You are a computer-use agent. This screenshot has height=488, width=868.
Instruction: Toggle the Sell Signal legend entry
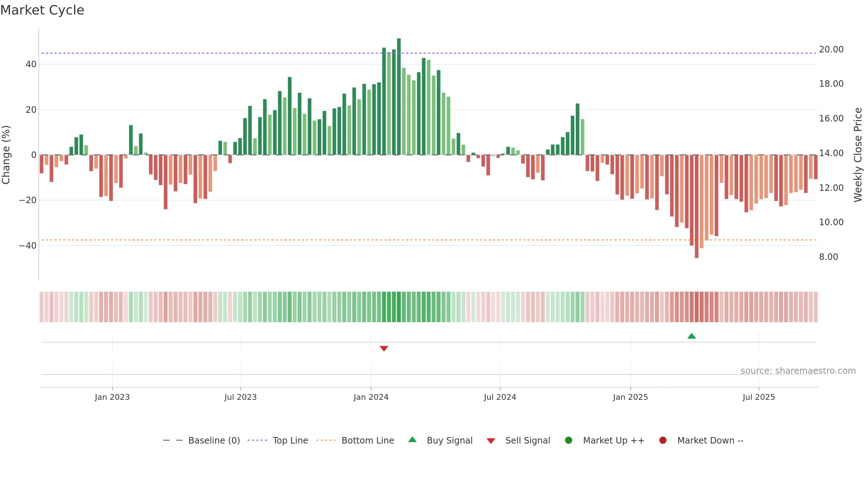tap(518, 440)
